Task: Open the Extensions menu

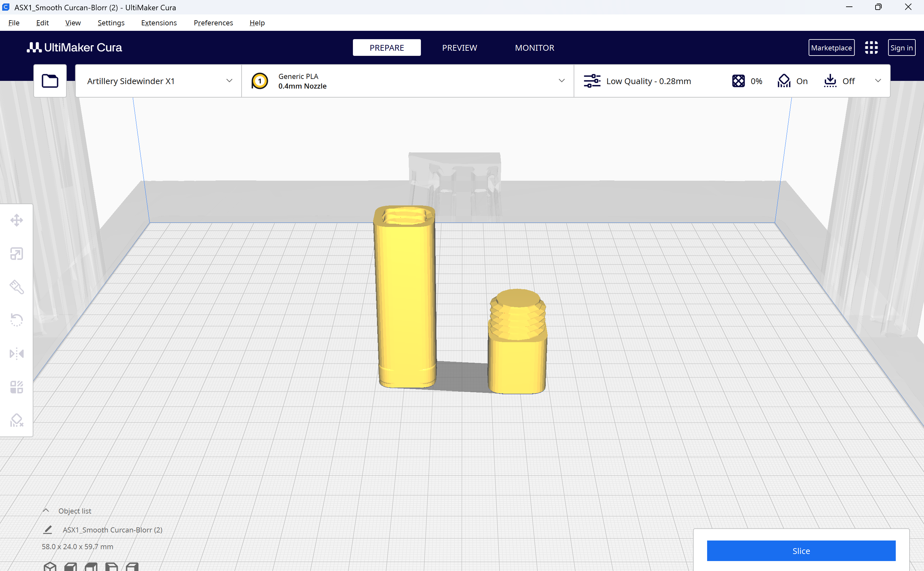Action: click(159, 23)
